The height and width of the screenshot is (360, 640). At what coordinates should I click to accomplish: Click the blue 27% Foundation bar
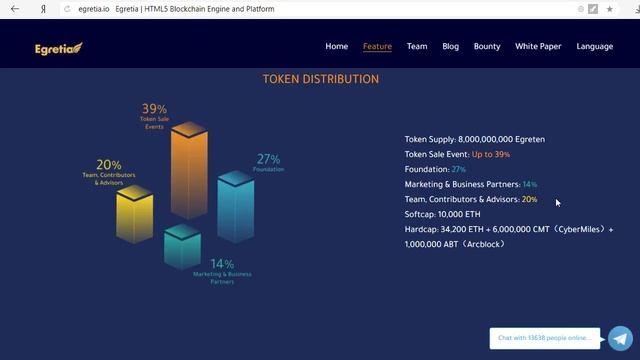pyautogui.click(x=236, y=207)
